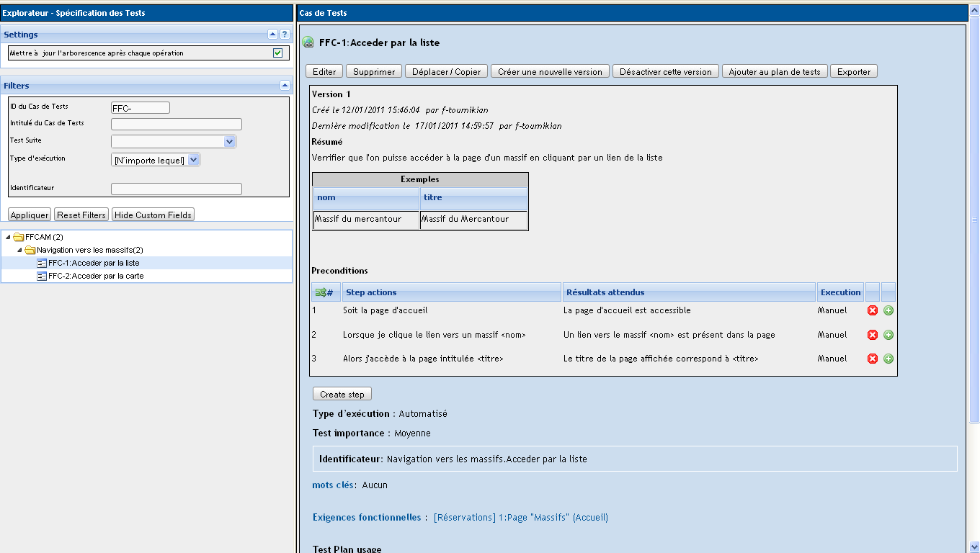Click the gear icon beside FFC-1 title
The height and width of the screenshot is (553, 980).
(x=308, y=42)
